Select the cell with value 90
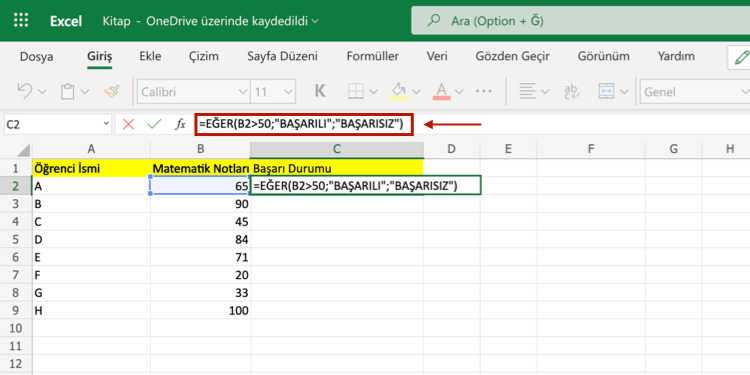 click(200, 204)
